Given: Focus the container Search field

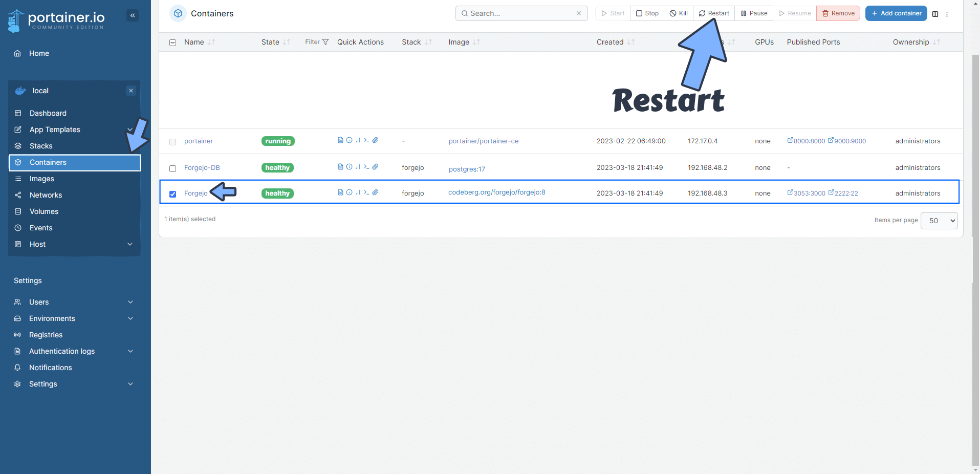Looking at the screenshot, I should pos(521,13).
